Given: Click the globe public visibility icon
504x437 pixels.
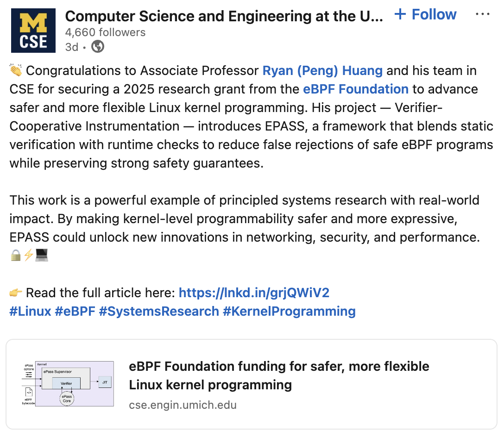Looking at the screenshot, I should click(x=98, y=47).
